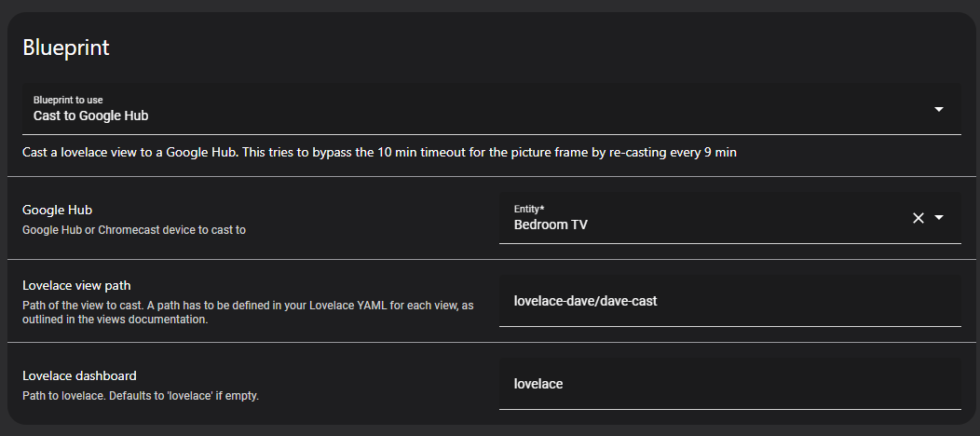This screenshot has width=980, height=436.
Task: Open the Blueprint to use dropdown arrow
Action: tap(938, 109)
